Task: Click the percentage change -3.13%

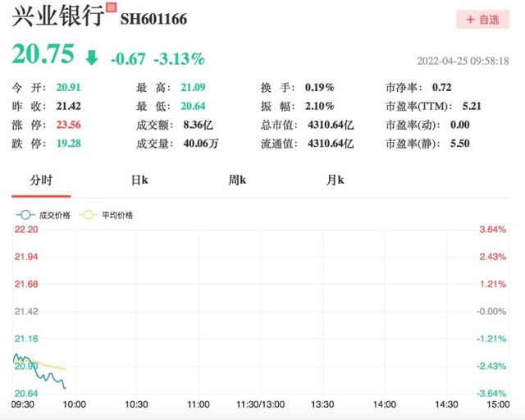Action: tap(180, 59)
